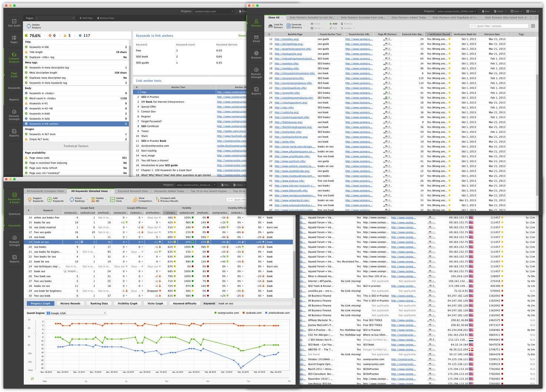Click the Show Competitors icon
This screenshot has width=546, height=392.
[135, 200]
